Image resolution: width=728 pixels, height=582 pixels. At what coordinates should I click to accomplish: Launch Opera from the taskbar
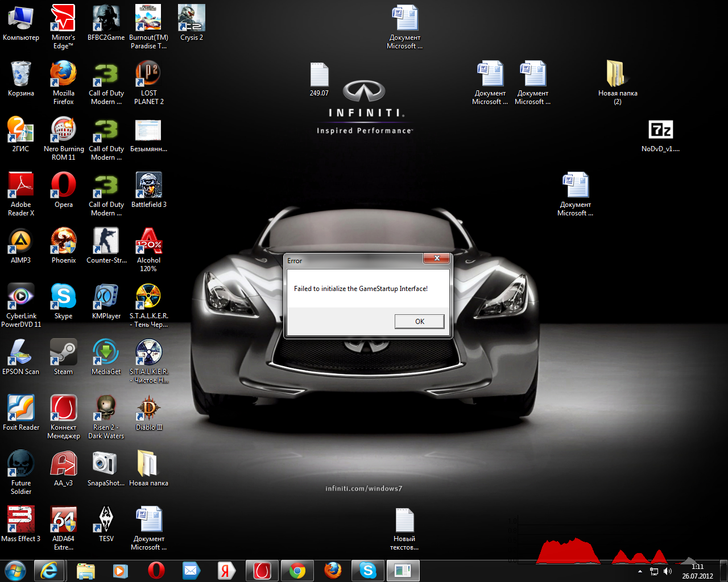point(156,570)
